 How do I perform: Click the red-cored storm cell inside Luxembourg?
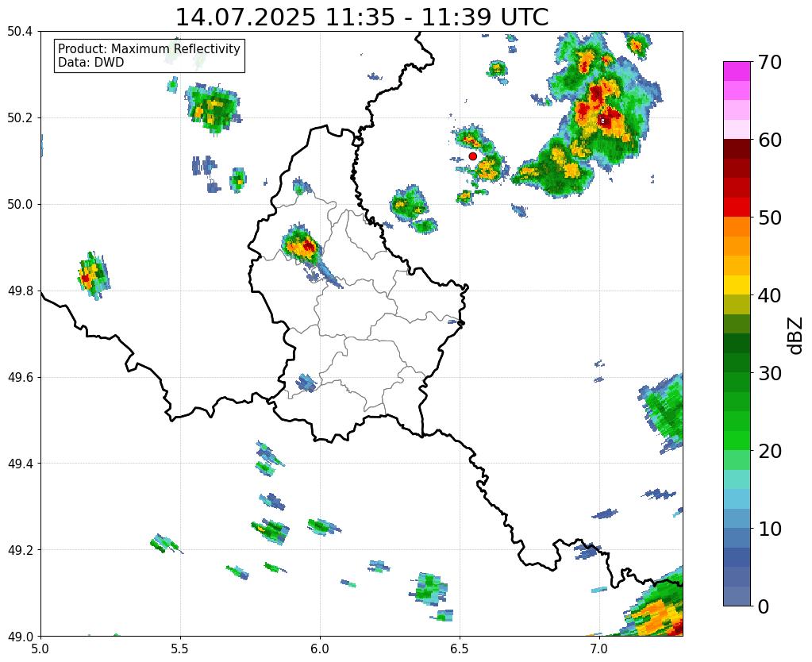[x=302, y=244]
